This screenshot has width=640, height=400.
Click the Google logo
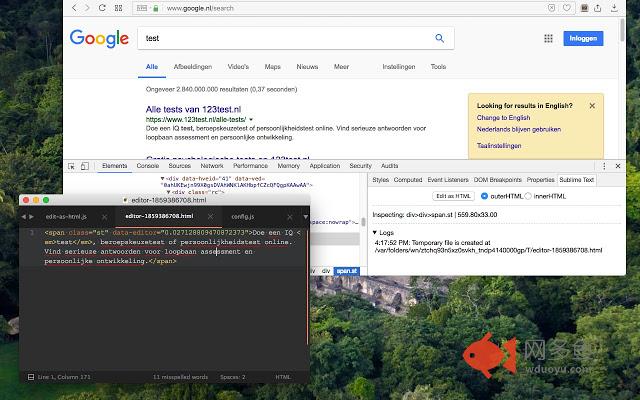tap(99, 39)
